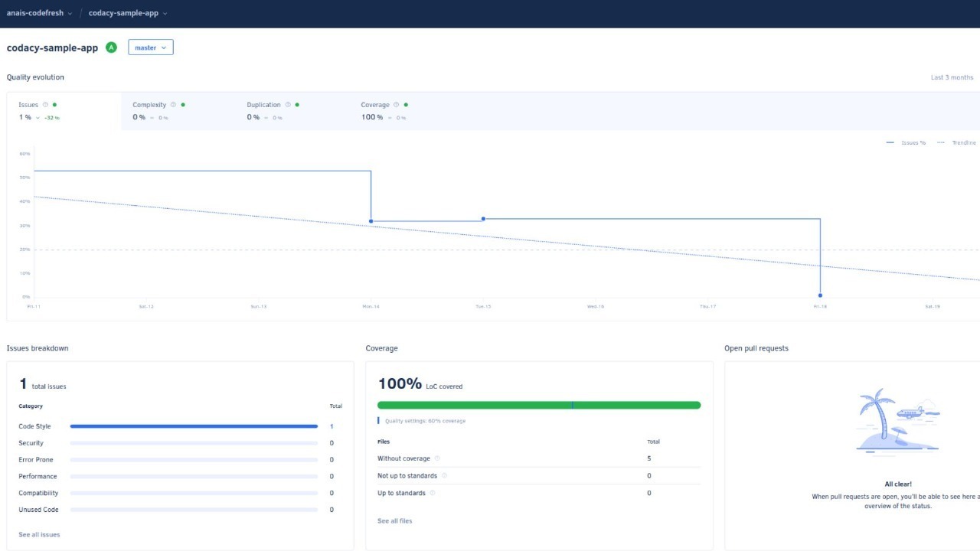980x551 pixels.
Task: Click the See all files link
Action: tap(394, 521)
